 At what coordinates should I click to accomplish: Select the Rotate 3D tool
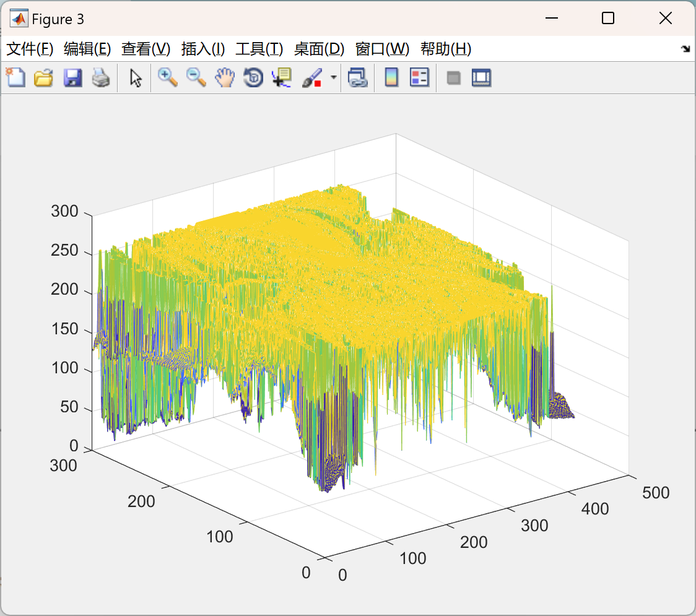coord(253,77)
